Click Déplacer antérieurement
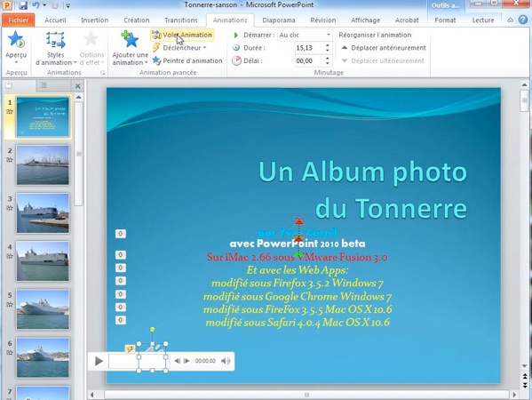The image size is (532, 400). click(x=384, y=48)
